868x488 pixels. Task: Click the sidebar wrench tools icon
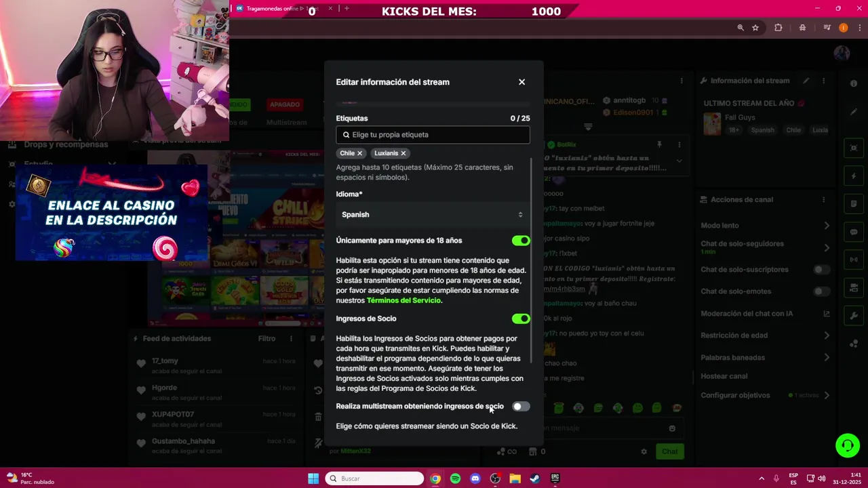[x=854, y=316]
